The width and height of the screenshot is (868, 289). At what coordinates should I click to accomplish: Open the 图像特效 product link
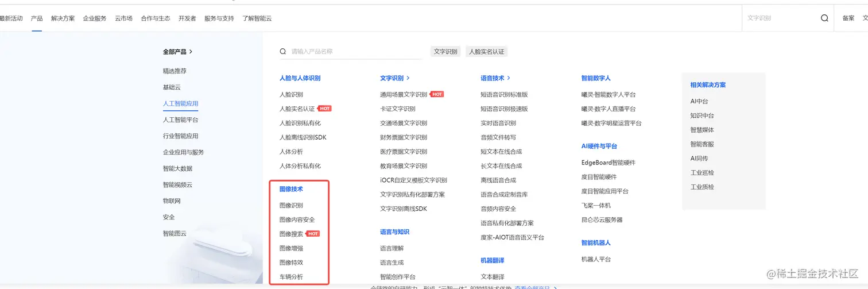291,263
